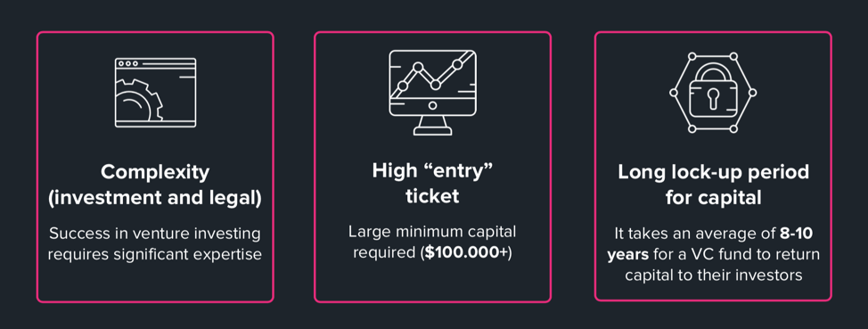Select the "Long lock-up period for capital" heading
Image resolution: width=868 pixels, height=329 pixels.
click(713, 185)
